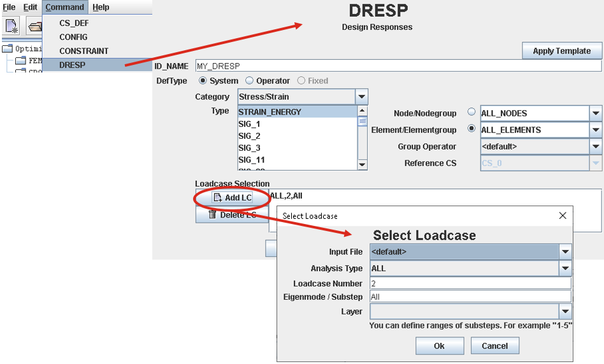Select SIG_3 in the Type list
The image size is (604, 364).
coord(298,148)
